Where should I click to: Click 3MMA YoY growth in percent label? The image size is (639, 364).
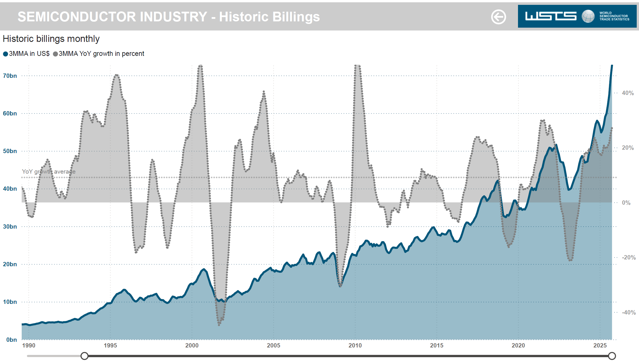pyautogui.click(x=101, y=54)
